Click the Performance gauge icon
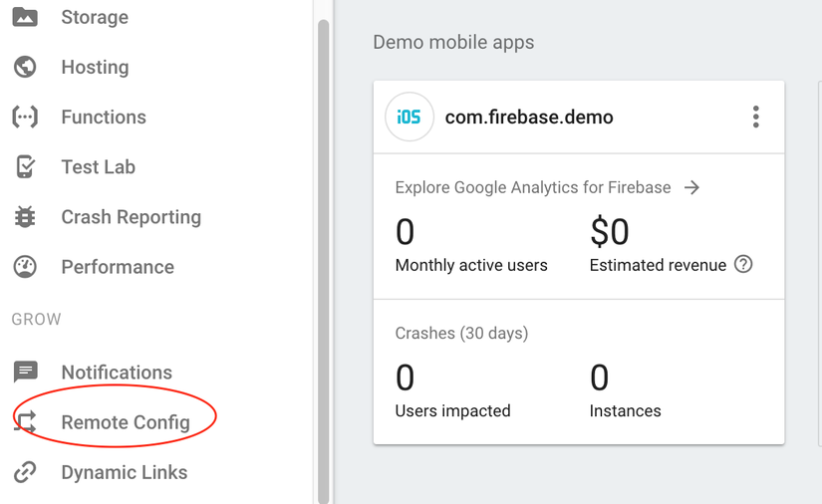 (25, 267)
